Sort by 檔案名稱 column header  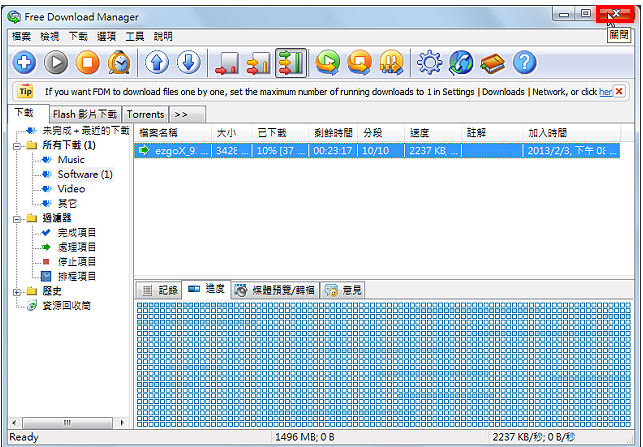[173, 132]
